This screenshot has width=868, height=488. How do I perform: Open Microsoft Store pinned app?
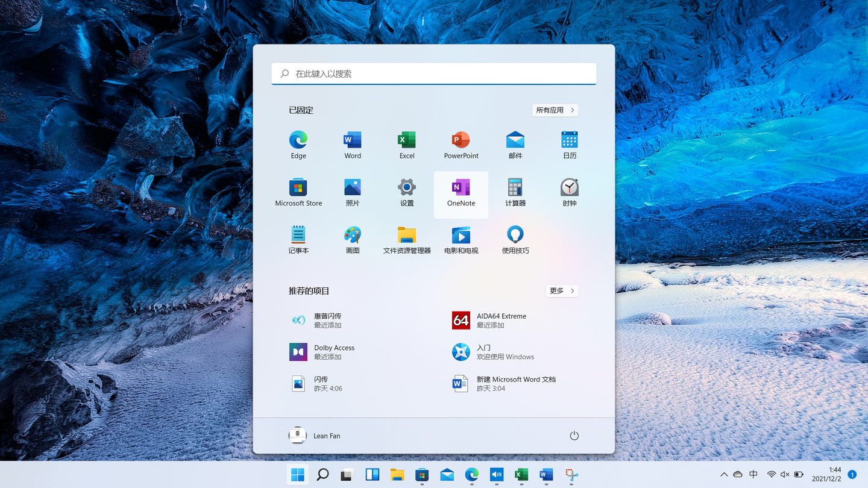(x=298, y=193)
